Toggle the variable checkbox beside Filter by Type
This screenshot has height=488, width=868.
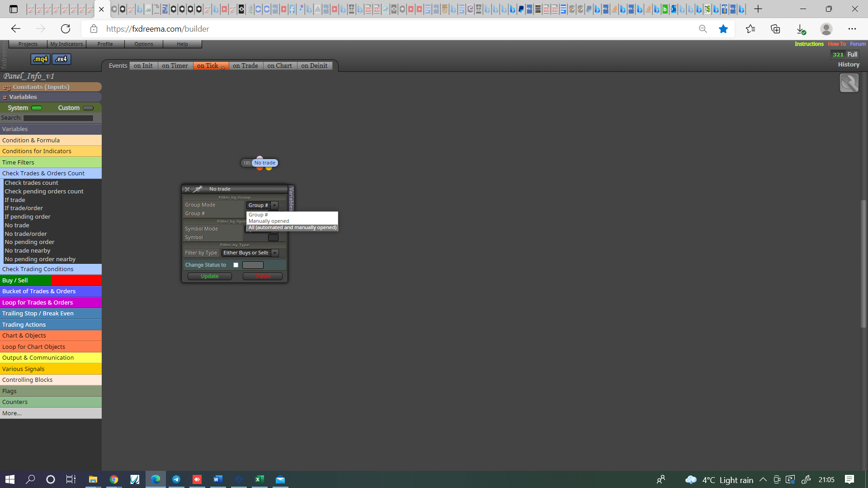tap(283, 253)
